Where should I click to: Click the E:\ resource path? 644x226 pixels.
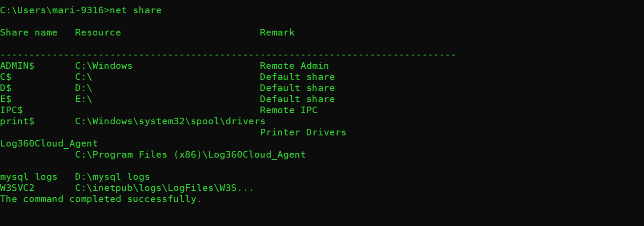(x=84, y=99)
